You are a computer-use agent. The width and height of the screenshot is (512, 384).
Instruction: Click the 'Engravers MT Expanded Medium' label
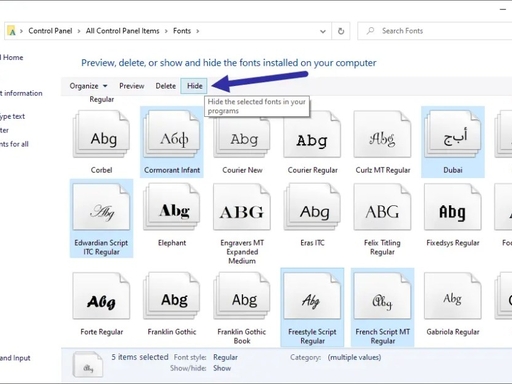tap(242, 252)
